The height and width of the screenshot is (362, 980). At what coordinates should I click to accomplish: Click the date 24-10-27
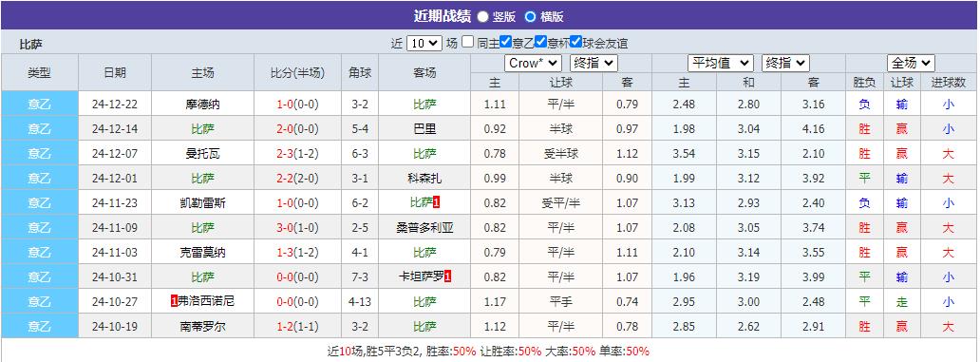click(115, 302)
